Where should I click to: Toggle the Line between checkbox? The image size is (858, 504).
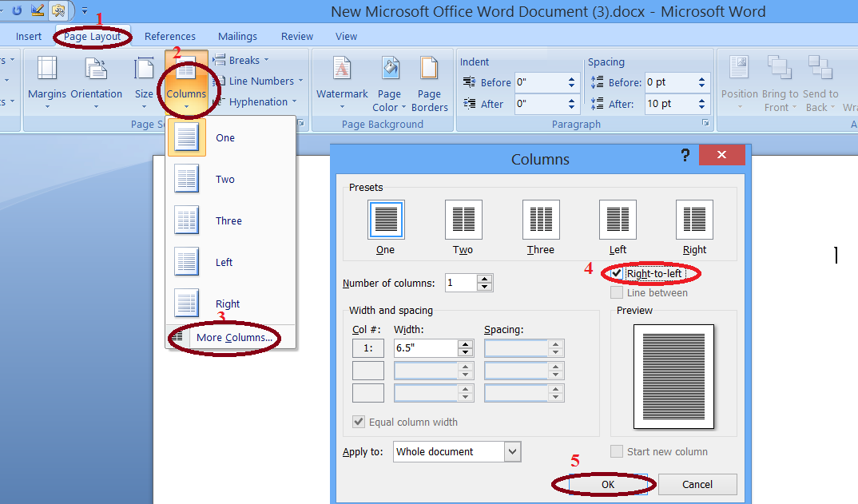click(x=617, y=293)
